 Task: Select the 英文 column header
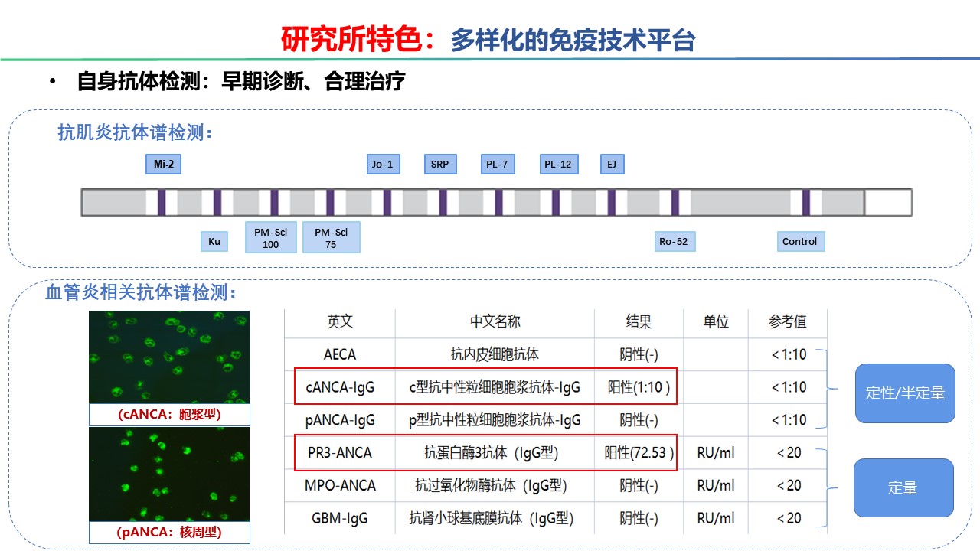click(339, 321)
